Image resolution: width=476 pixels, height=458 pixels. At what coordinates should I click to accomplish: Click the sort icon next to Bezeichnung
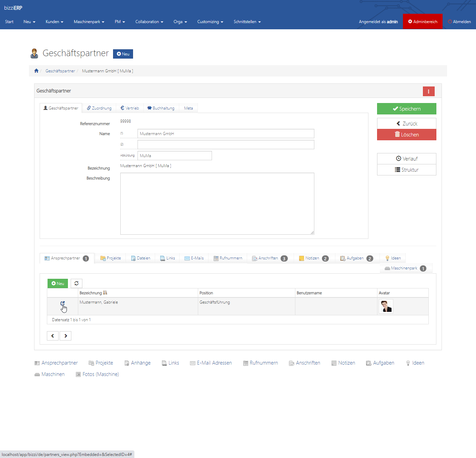105,293
